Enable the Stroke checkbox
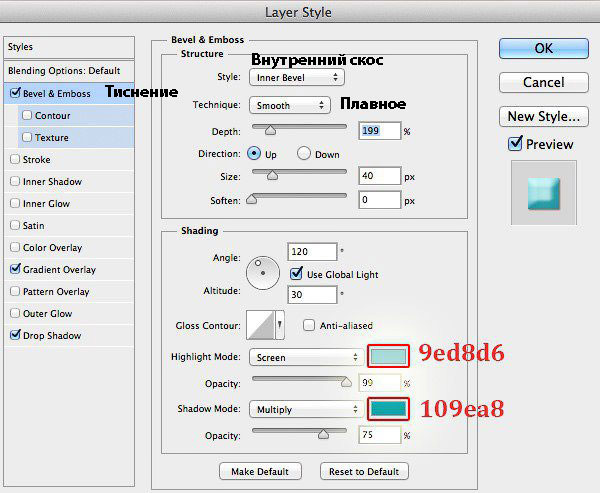The width and height of the screenshot is (600, 493). click(15, 159)
